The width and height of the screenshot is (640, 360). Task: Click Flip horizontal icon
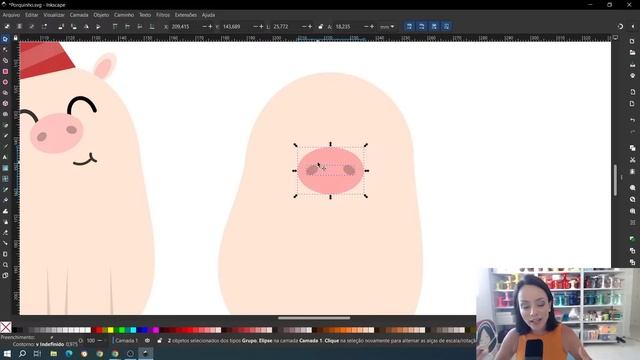[x=86, y=27]
